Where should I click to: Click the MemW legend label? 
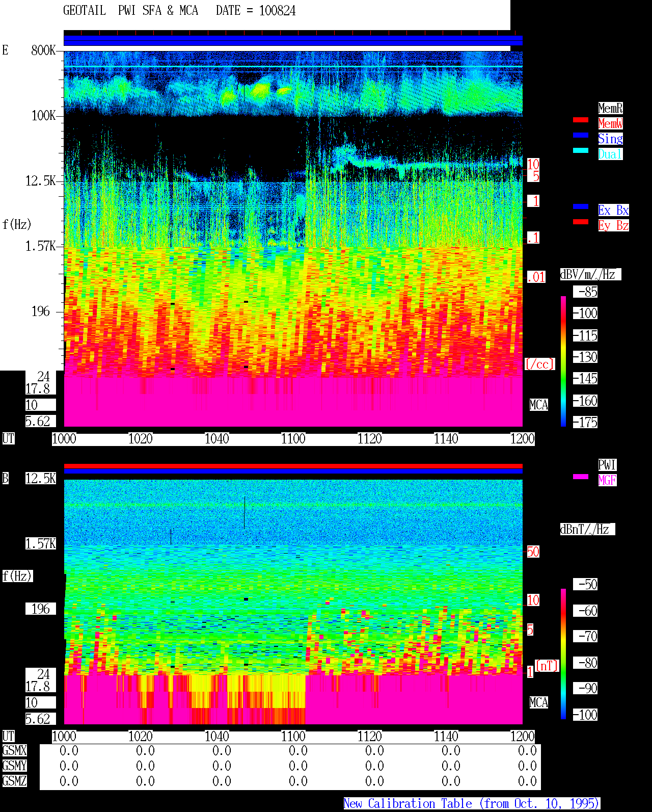610,123
